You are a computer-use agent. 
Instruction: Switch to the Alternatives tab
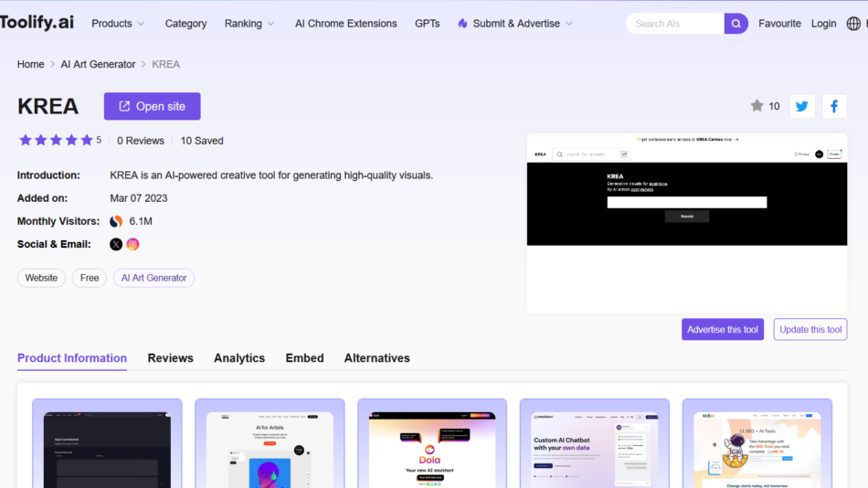click(377, 358)
